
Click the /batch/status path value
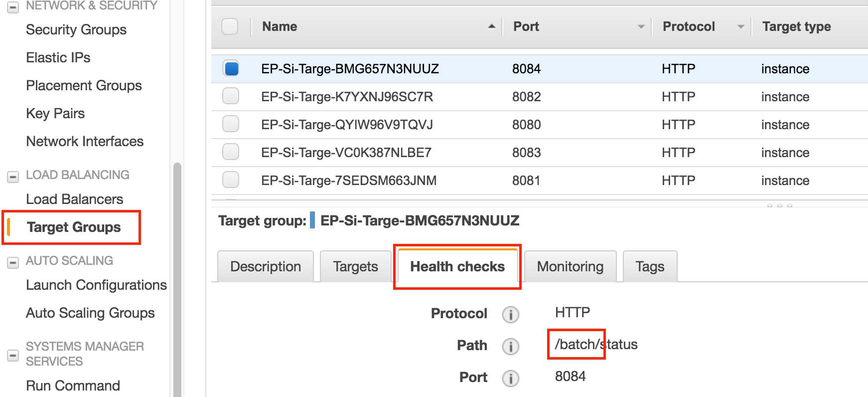tap(596, 344)
